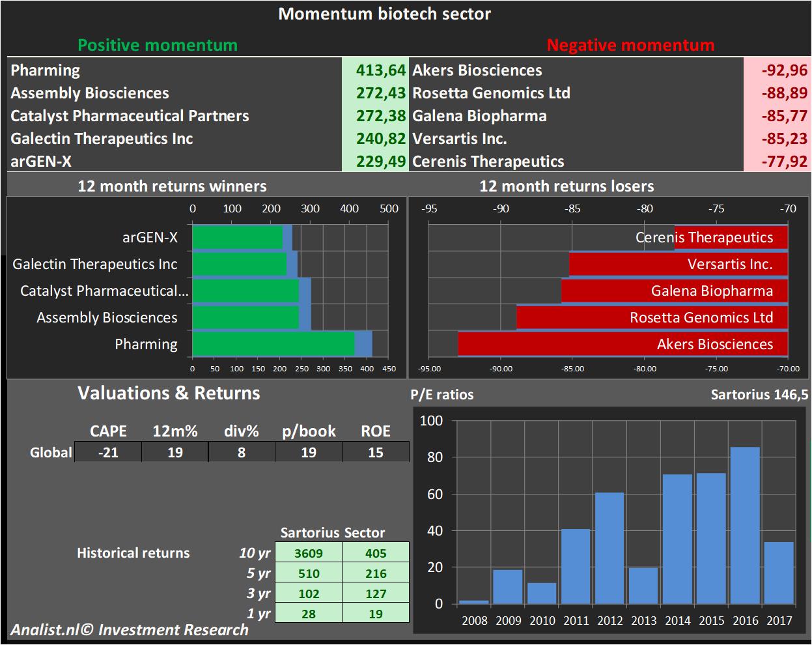The height and width of the screenshot is (645, 812).
Task: Click the red Negative momentum heading
Action: (x=630, y=45)
